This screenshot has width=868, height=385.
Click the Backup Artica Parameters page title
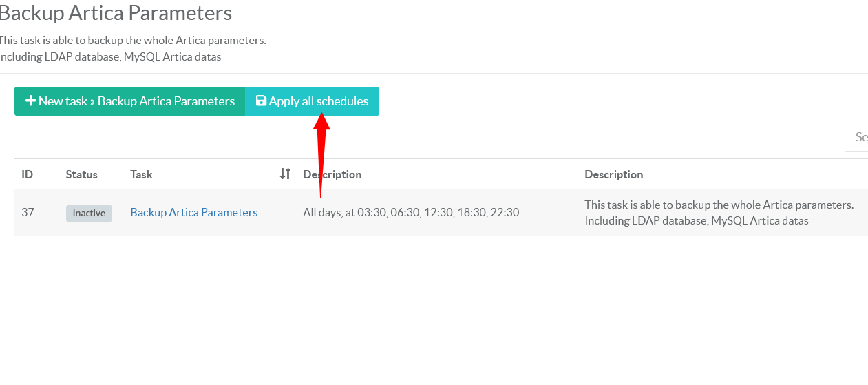point(115,13)
